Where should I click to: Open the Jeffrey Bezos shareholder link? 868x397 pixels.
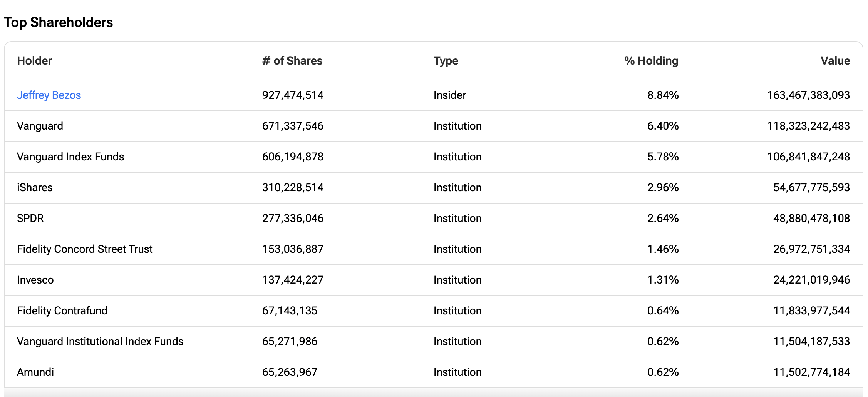(x=49, y=95)
